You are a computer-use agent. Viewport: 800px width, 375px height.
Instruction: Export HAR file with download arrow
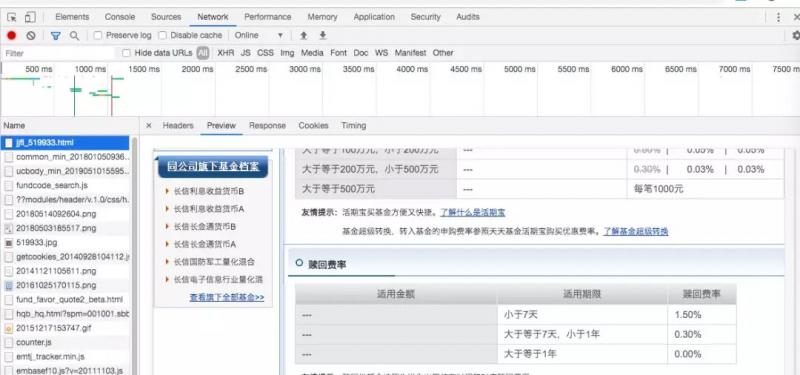(x=322, y=35)
